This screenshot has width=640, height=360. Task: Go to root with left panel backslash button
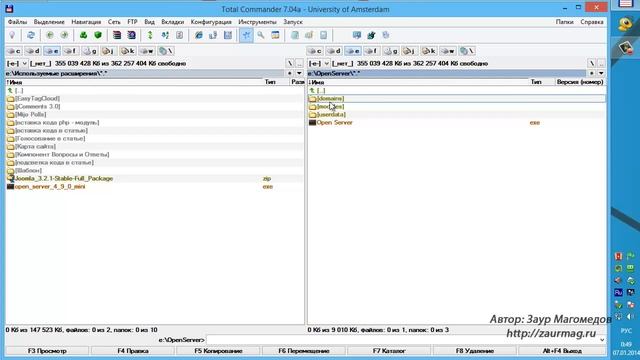[x=290, y=64]
